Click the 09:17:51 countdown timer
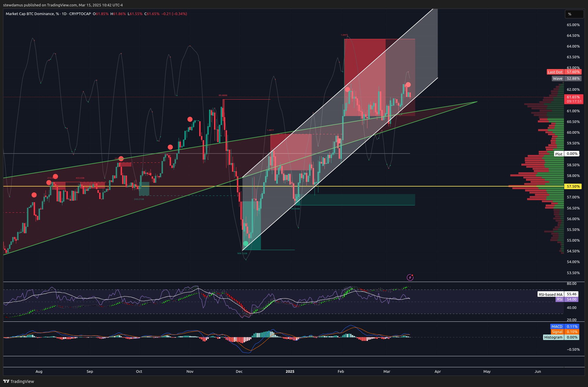Screen dimensions: 588x387 [x=574, y=102]
